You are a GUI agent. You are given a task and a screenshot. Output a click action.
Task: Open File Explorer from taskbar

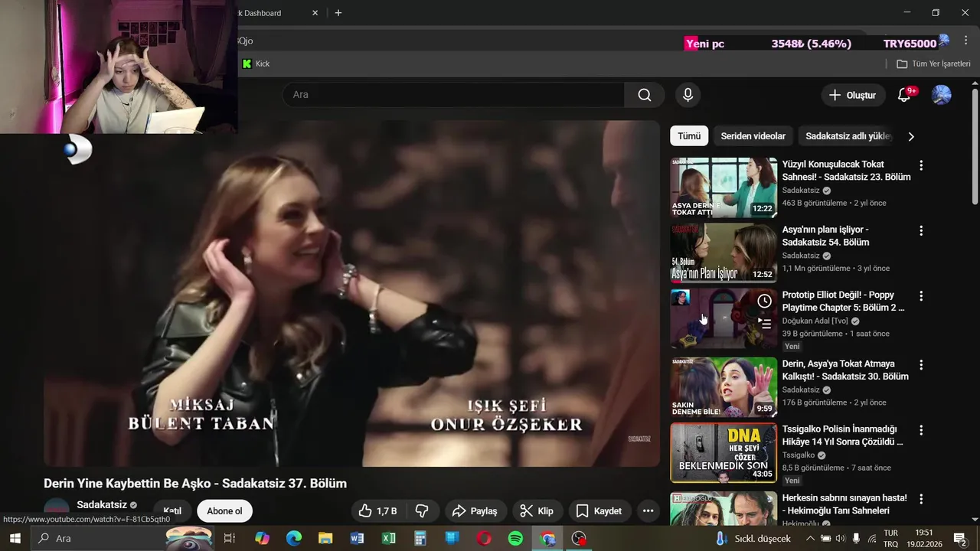pos(325,539)
